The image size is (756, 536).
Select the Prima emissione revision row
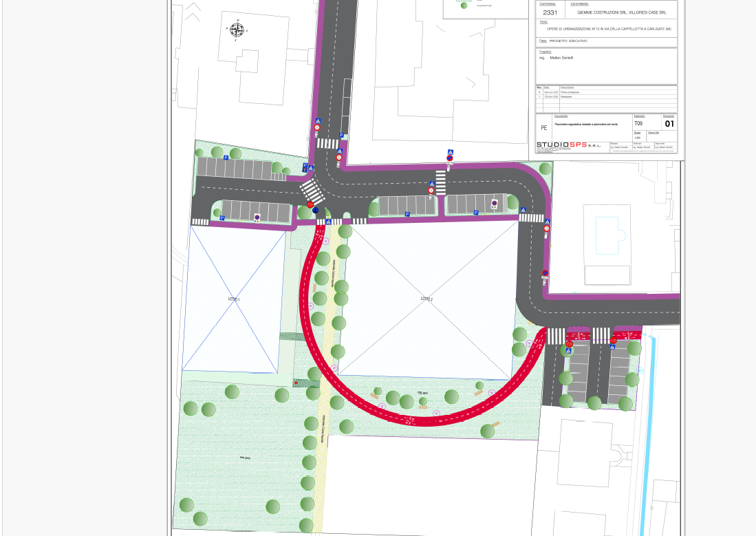point(570,92)
